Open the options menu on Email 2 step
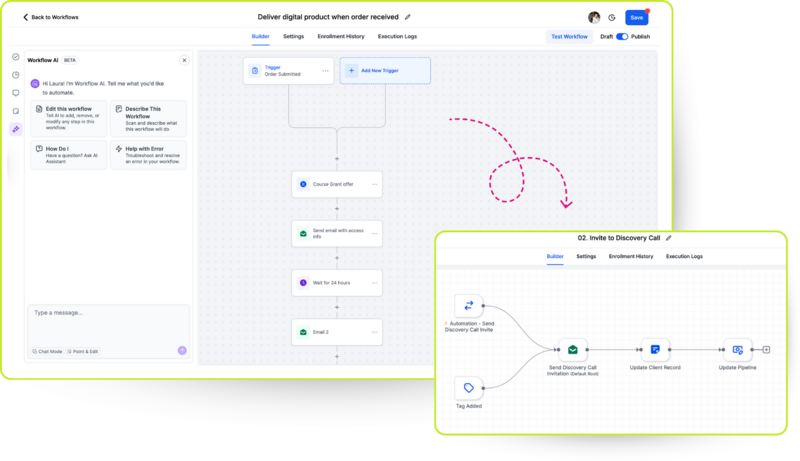This screenshot has width=800, height=461. (374, 331)
